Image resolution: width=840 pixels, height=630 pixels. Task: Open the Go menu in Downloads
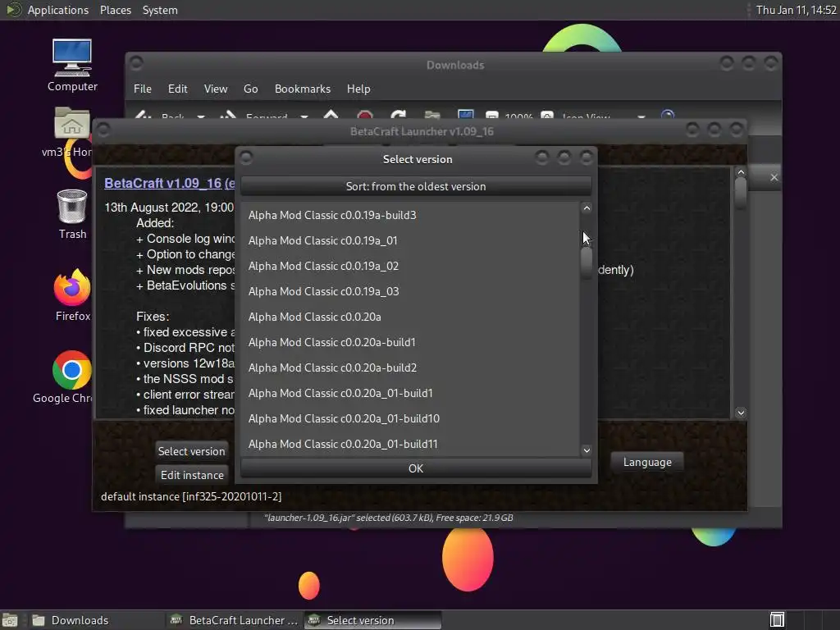(251, 89)
